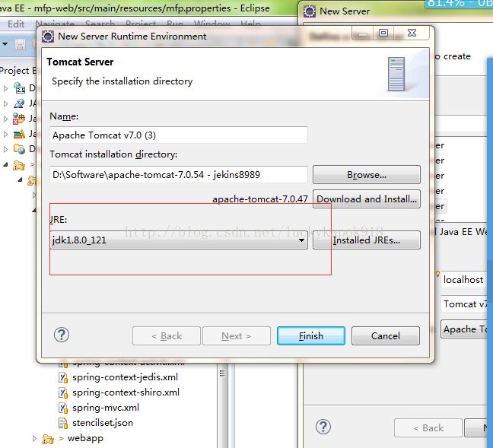Close the New Server Runtime Environment dialog
The width and height of the screenshot is (493, 448).
412,33
